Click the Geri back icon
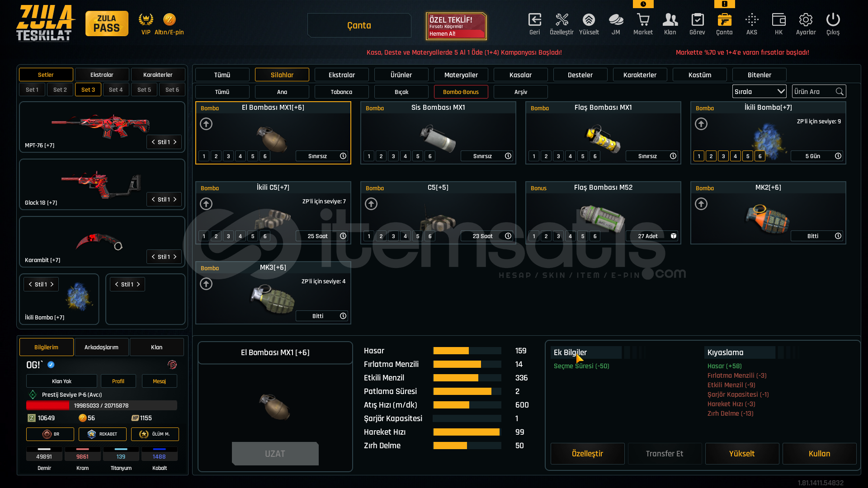Viewport: 868px width, 488px height. pos(534,20)
